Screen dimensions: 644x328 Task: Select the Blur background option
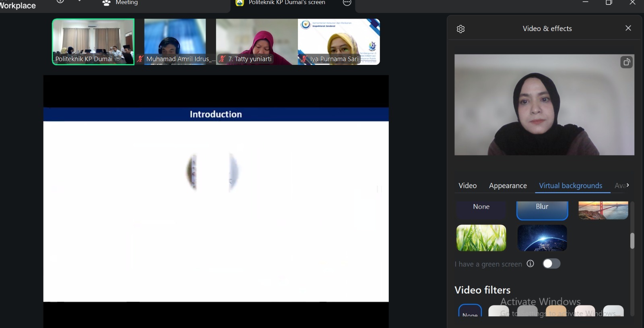pos(542,208)
